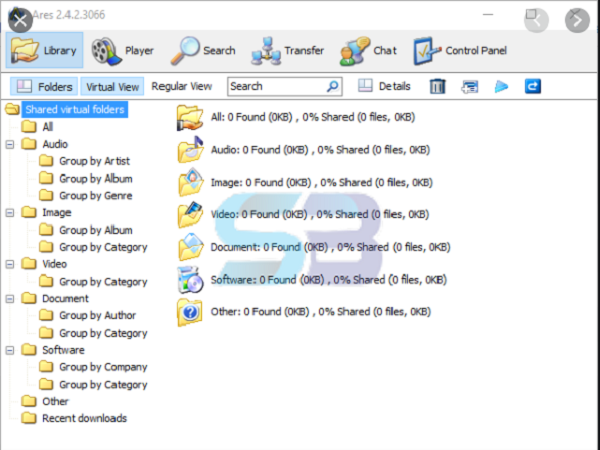Click the gray X overlay close button

(20, 20)
